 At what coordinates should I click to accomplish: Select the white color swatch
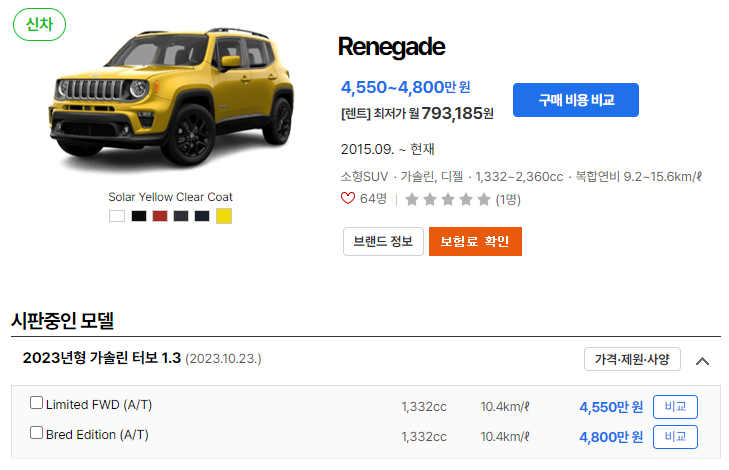[x=117, y=216]
